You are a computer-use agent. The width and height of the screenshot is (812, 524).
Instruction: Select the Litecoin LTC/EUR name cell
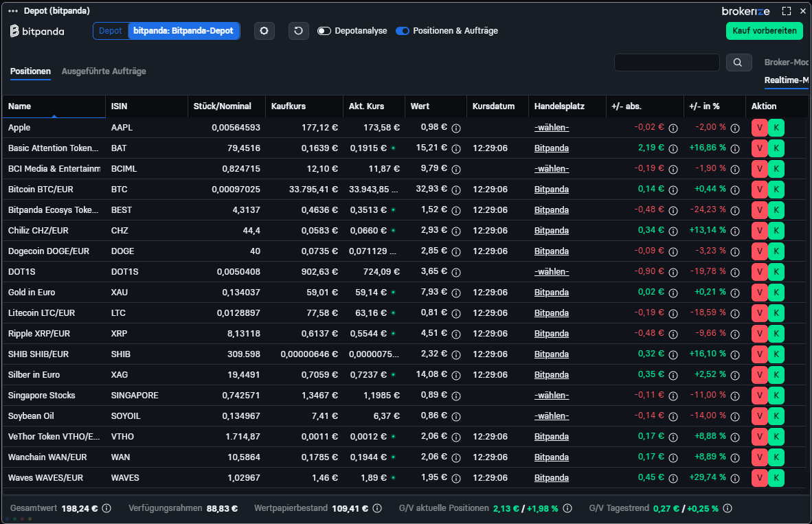point(41,313)
